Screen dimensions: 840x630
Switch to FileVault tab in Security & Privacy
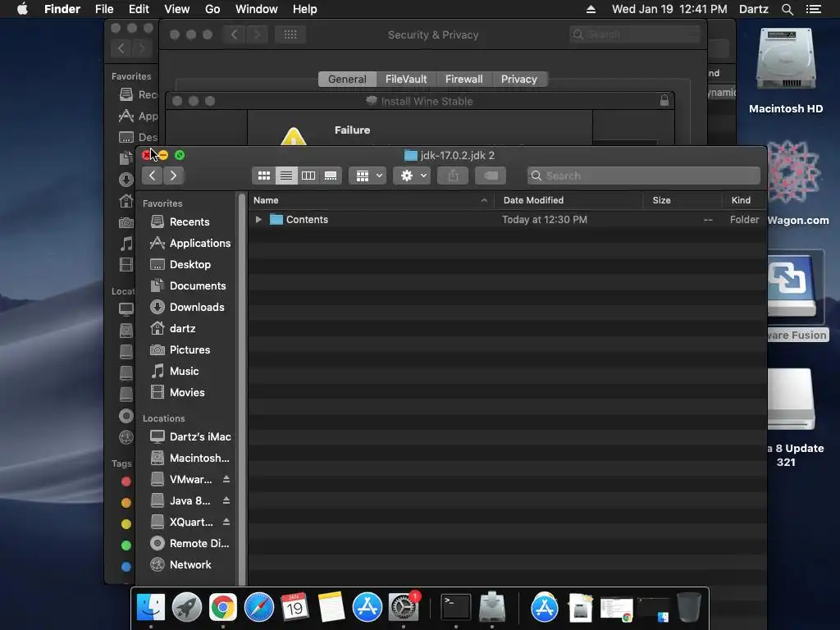click(406, 80)
